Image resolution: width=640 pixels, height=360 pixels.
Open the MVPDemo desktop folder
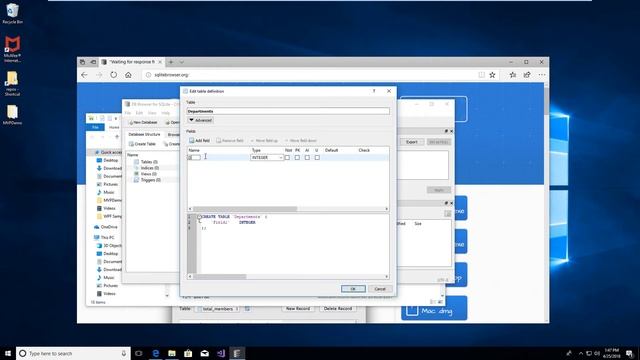(x=12, y=115)
